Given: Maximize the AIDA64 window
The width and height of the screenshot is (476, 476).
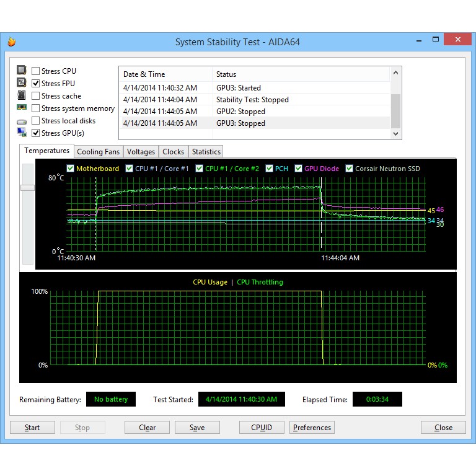Looking at the screenshot, I should 436,39.
